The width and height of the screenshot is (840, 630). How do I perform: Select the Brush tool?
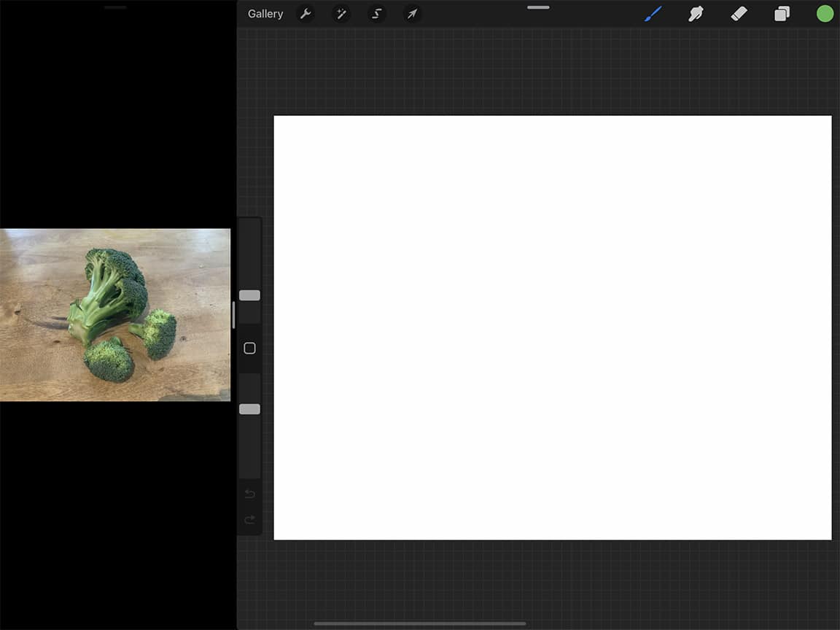653,13
